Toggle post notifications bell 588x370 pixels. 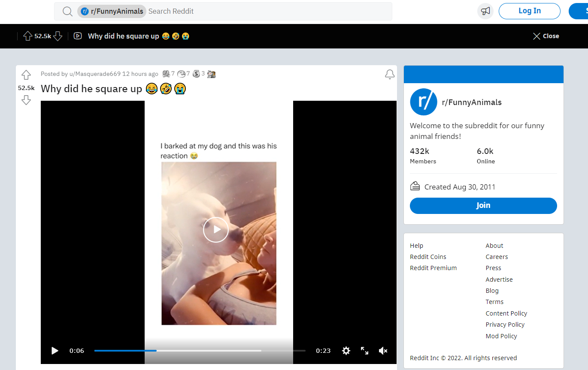(x=390, y=75)
